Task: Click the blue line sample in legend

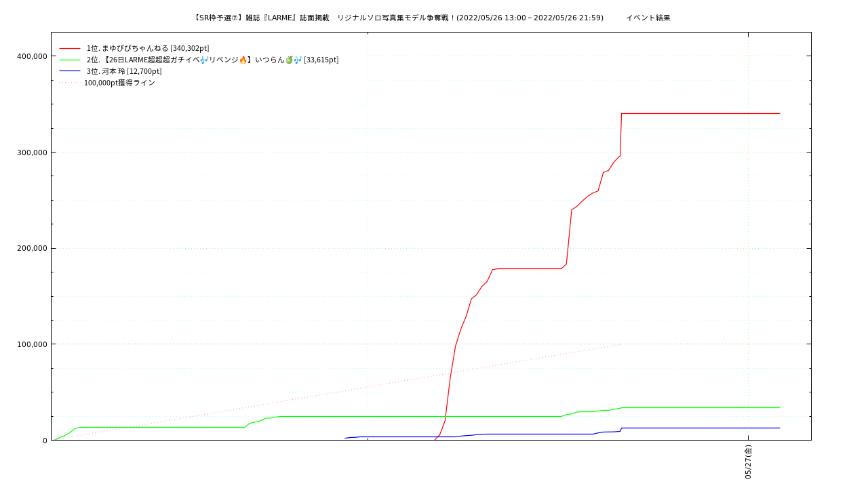Action: coord(70,71)
